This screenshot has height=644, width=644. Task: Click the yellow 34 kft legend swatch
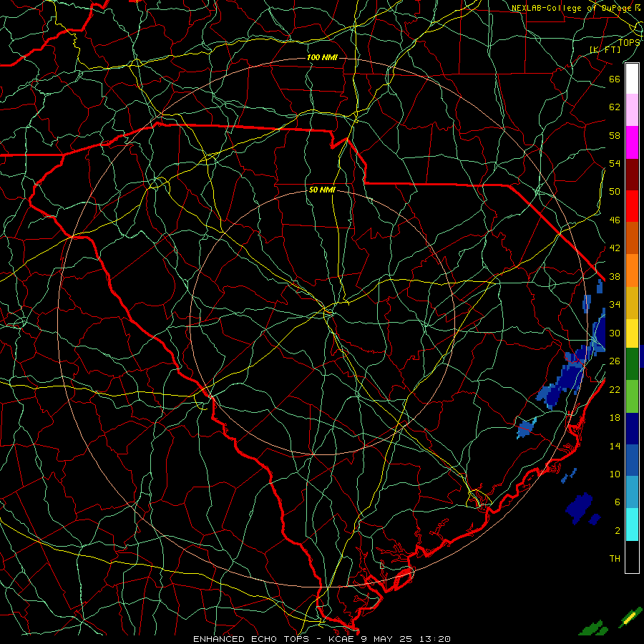point(632,333)
